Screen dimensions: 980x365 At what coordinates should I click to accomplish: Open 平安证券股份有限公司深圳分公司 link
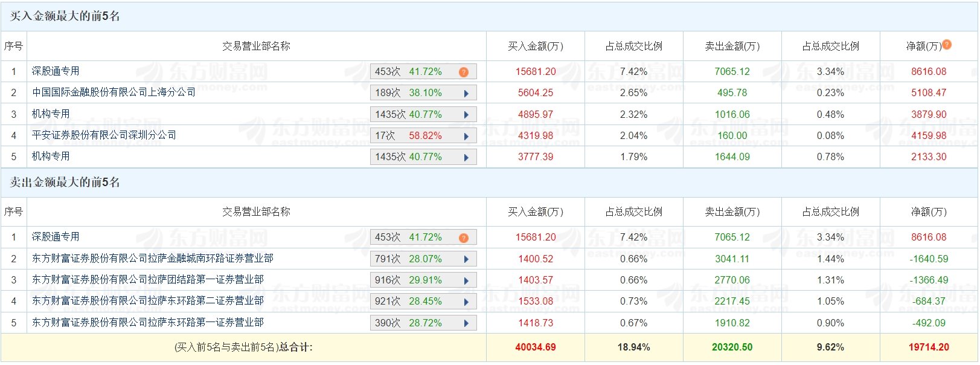tap(104, 135)
